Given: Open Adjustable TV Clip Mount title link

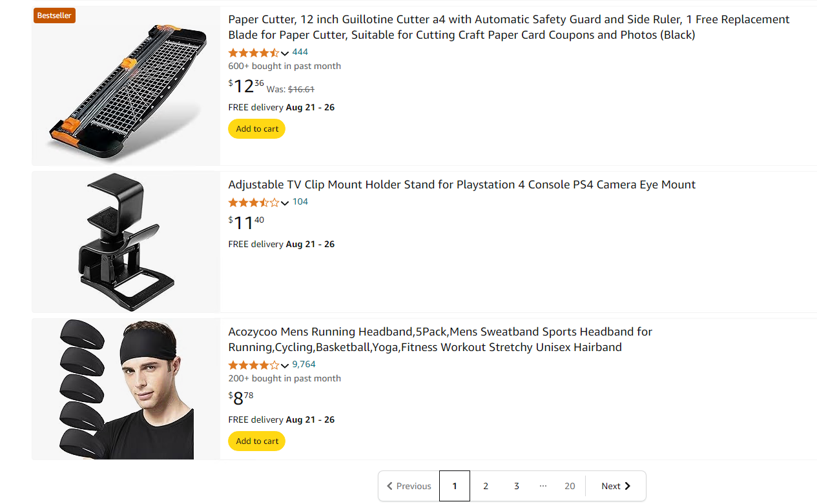Looking at the screenshot, I should point(462,185).
